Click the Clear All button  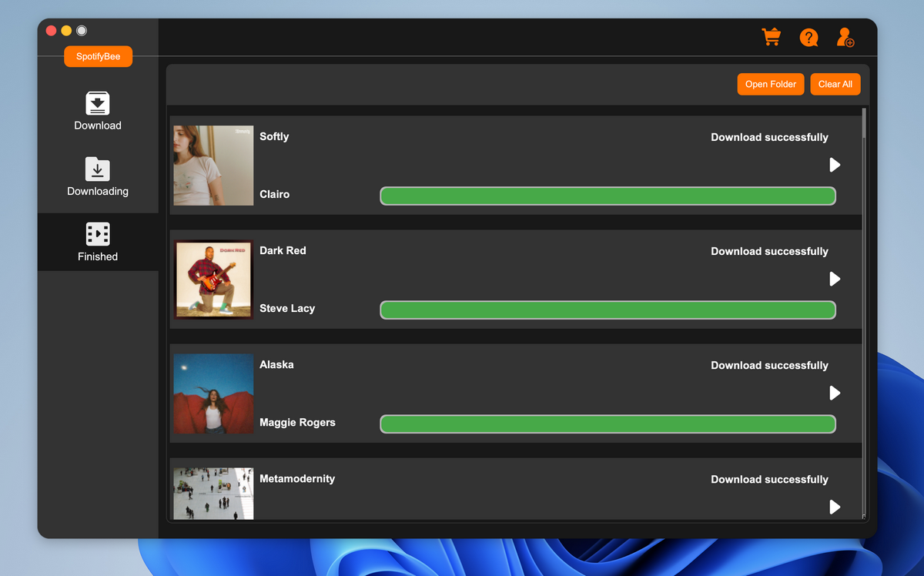click(835, 84)
